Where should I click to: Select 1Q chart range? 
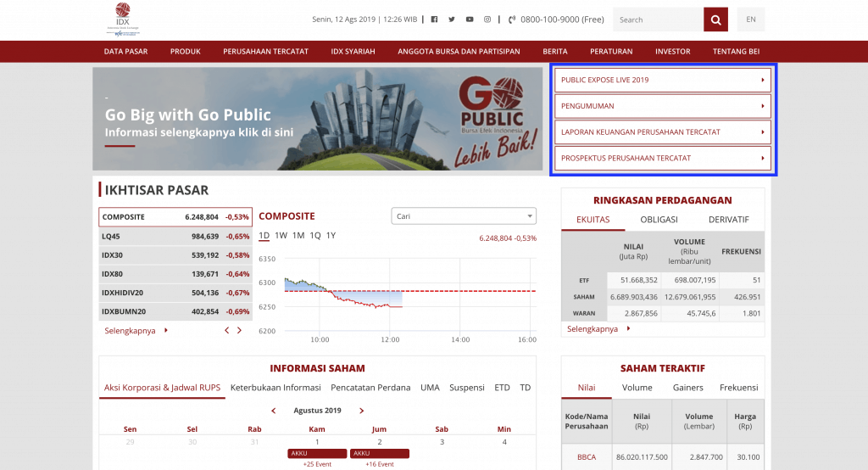point(315,236)
